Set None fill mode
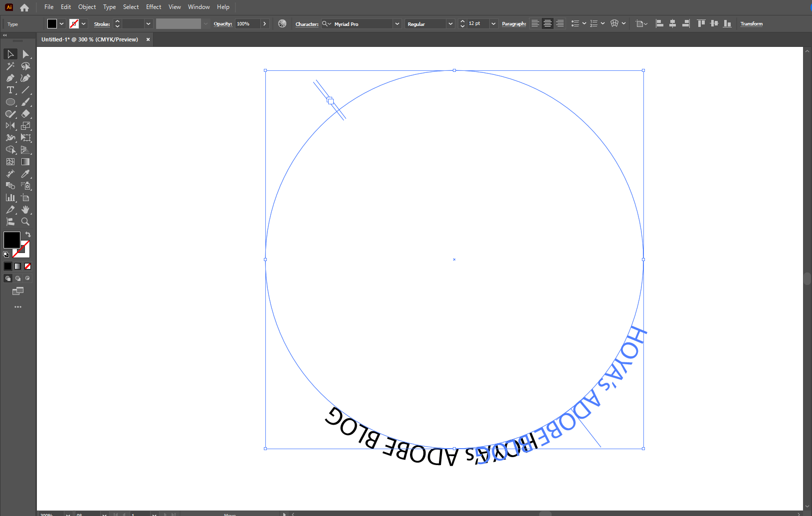 point(27,266)
